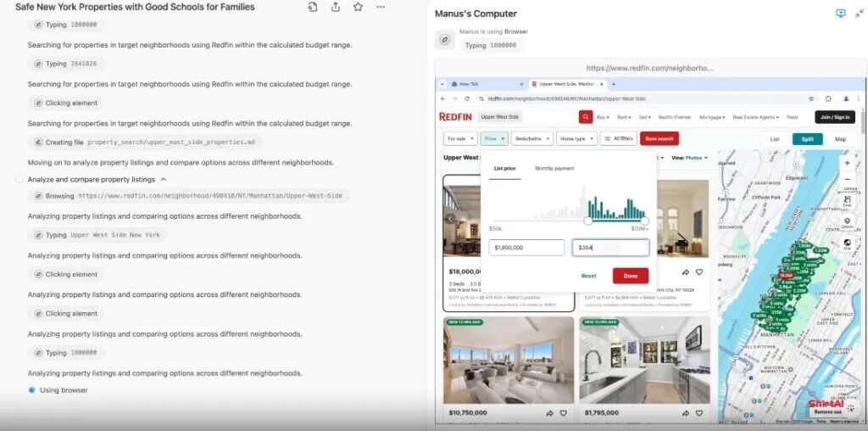Reload the Redfin page

pyautogui.click(x=467, y=98)
